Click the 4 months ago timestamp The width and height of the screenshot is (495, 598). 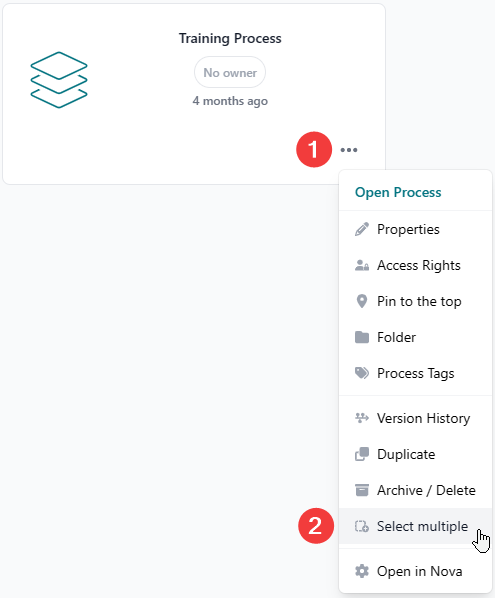coord(230,101)
